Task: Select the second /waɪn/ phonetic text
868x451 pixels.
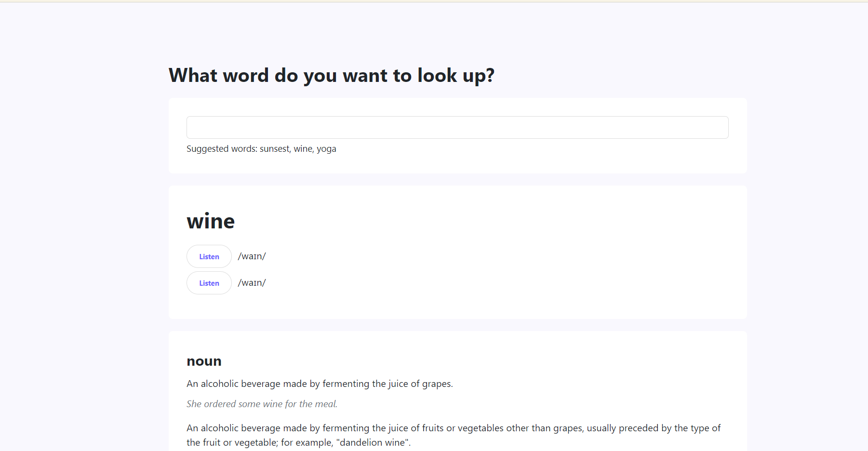Action: (252, 283)
